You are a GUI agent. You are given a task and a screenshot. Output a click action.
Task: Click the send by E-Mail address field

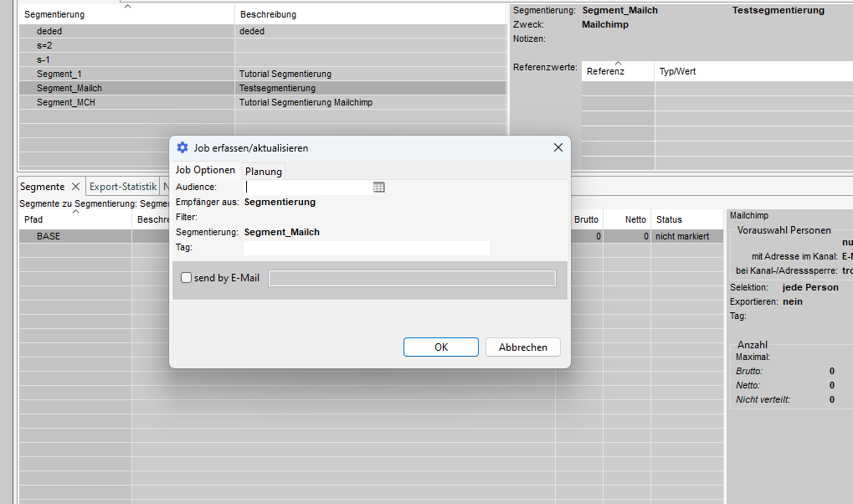coord(411,279)
